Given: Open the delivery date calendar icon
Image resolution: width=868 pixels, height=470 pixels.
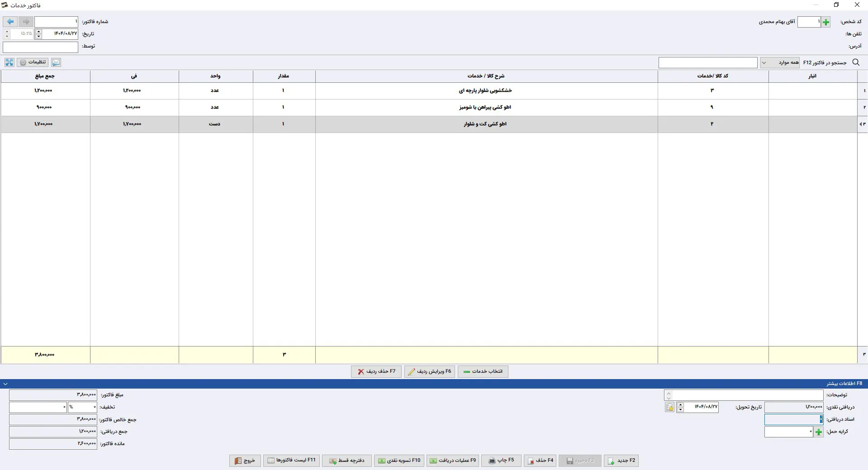Looking at the screenshot, I should 669,407.
